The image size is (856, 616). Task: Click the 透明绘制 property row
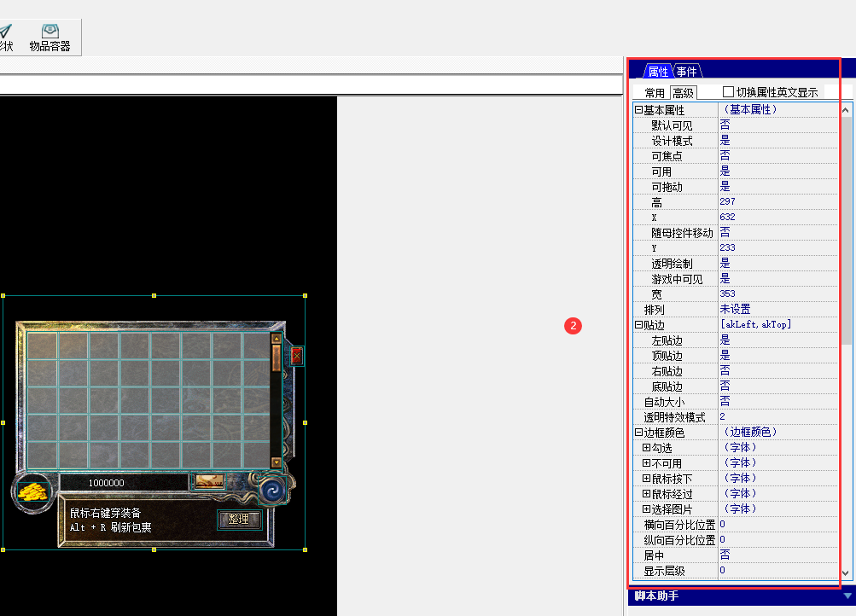pyautogui.click(x=736, y=264)
